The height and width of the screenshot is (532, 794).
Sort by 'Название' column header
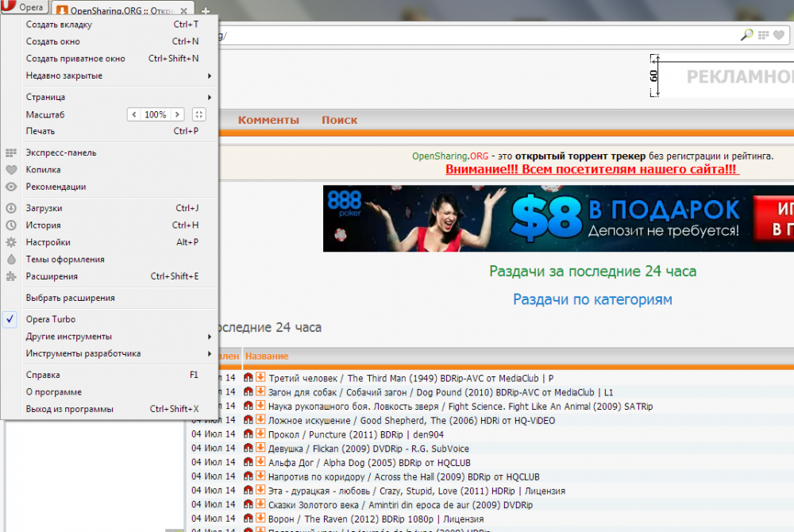tap(266, 357)
